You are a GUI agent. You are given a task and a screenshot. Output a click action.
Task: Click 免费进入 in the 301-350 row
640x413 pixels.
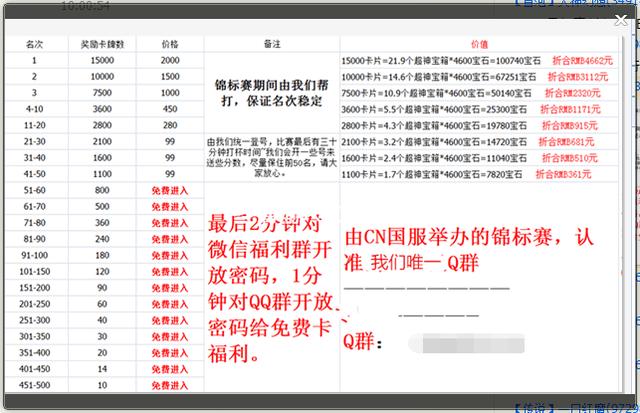(170, 337)
